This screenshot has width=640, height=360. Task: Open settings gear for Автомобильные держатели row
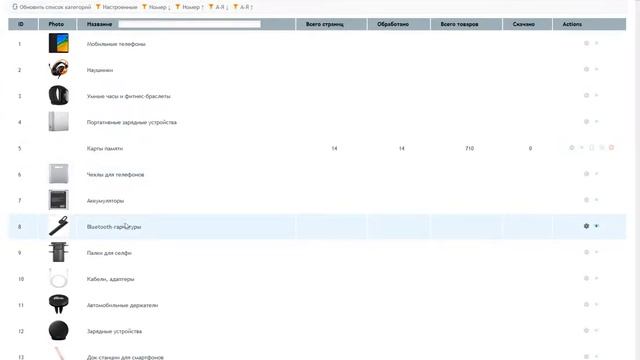tap(587, 304)
